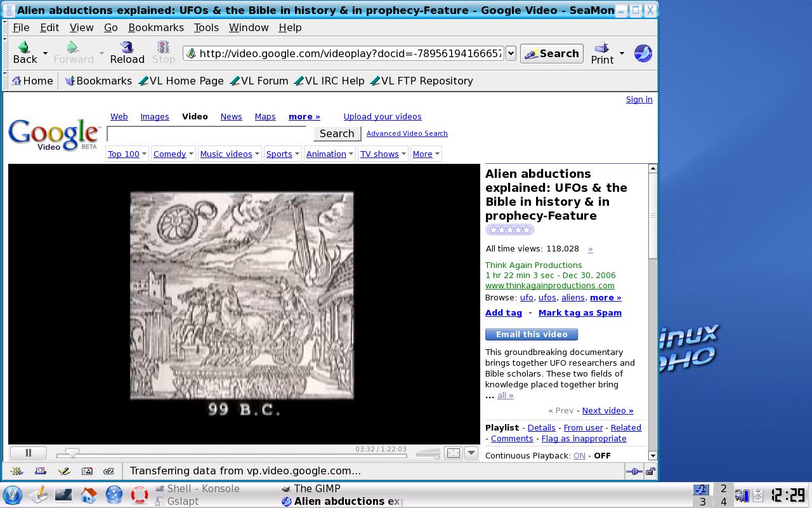The image size is (812, 508).
Task: Click the toolbar Search button
Action: [x=552, y=53]
